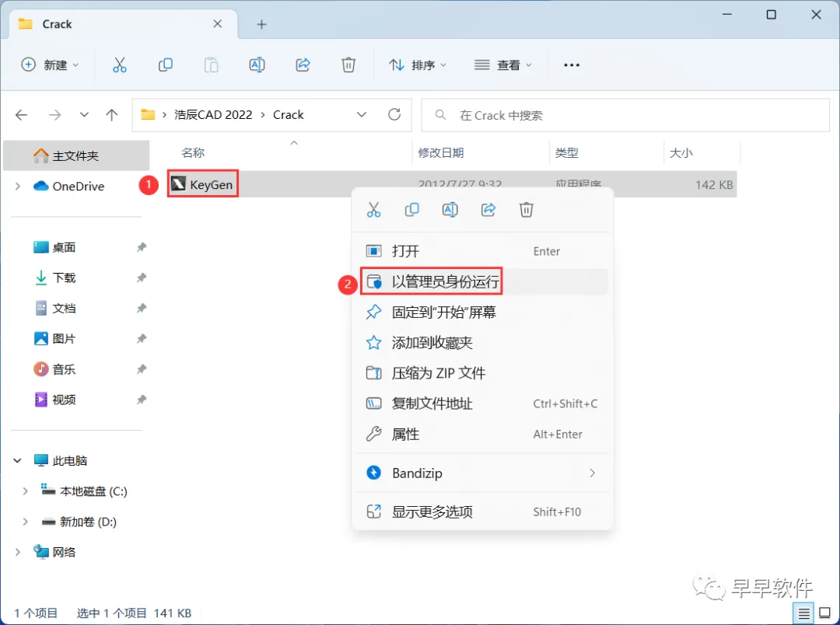The image size is (840, 625).
Task: Select the Crack tab
Action: coord(124,24)
